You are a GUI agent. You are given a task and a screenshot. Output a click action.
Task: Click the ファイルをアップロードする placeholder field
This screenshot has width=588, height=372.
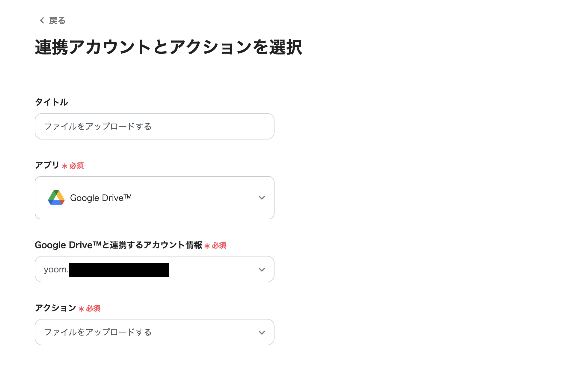tap(154, 126)
